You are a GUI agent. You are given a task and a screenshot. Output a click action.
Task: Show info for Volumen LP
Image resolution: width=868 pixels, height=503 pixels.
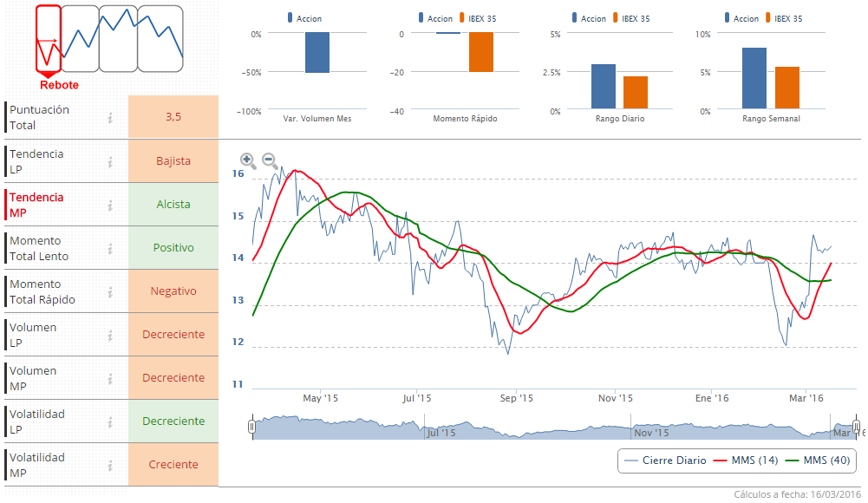[x=110, y=335]
